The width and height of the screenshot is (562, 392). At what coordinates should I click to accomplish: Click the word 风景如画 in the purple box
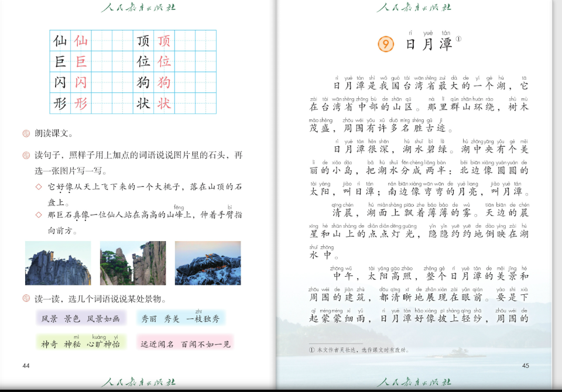click(x=103, y=318)
